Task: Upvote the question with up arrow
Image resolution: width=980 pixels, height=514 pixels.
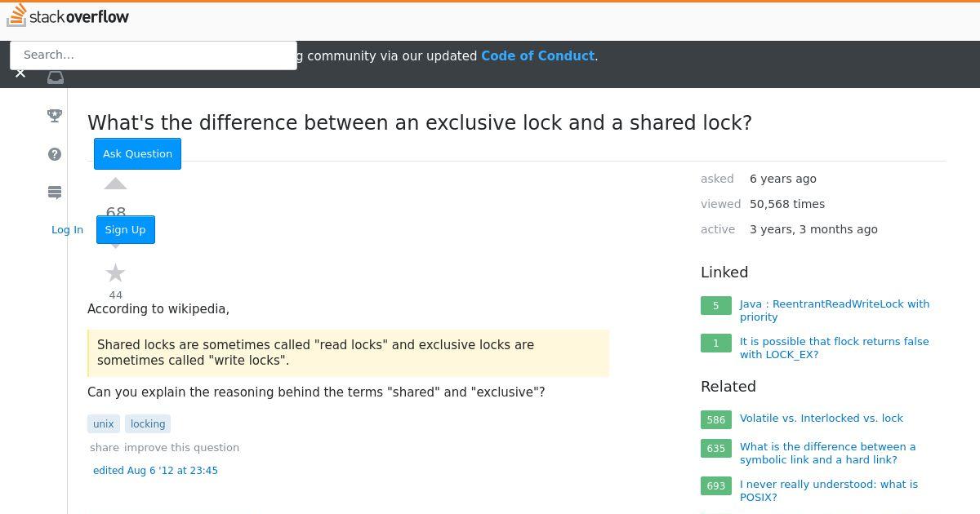Action: [x=116, y=184]
